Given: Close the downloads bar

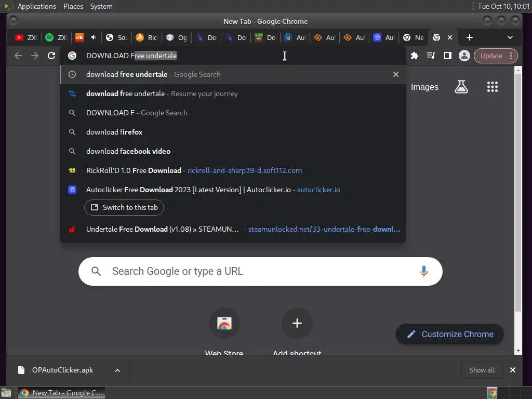Looking at the screenshot, I should [513, 370].
